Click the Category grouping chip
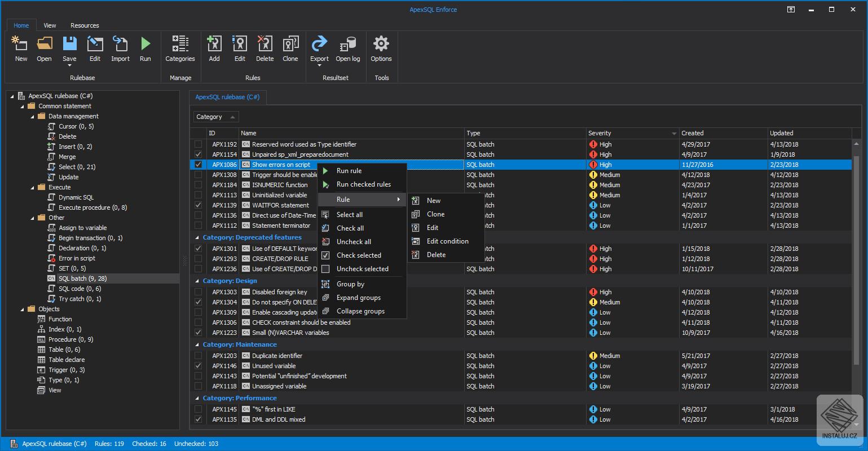The height and width of the screenshot is (451, 868). pyautogui.click(x=216, y=117)
